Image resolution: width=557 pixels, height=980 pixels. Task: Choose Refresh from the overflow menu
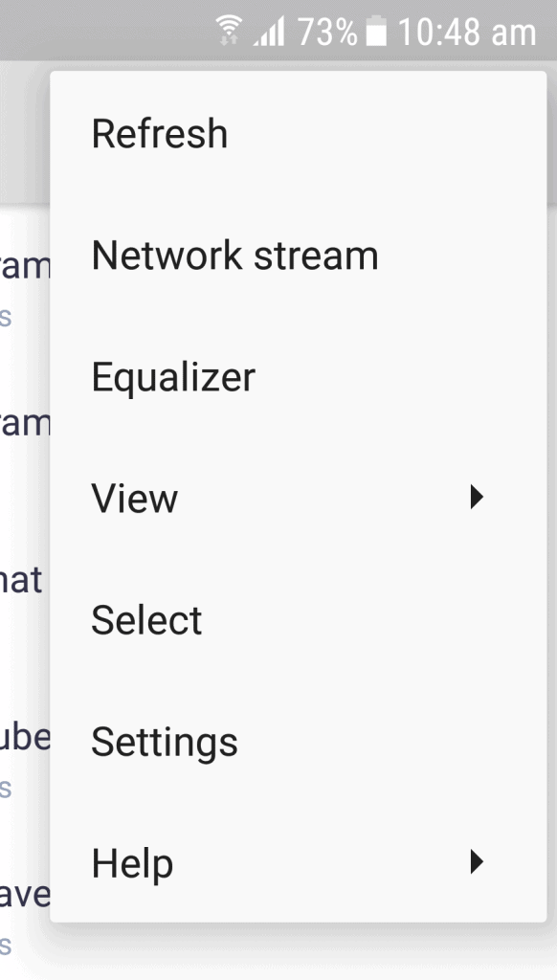[299, 133]
